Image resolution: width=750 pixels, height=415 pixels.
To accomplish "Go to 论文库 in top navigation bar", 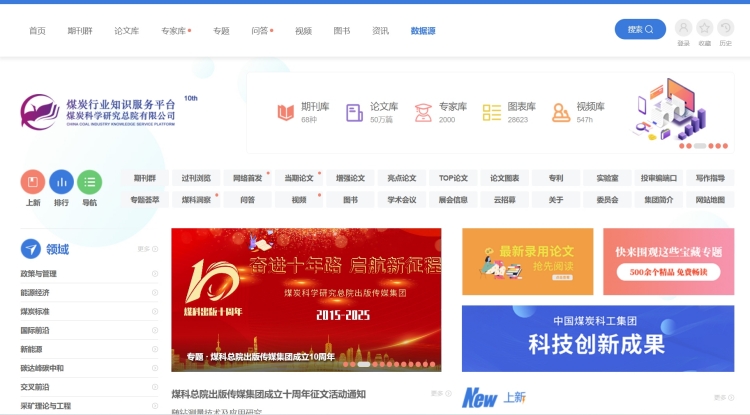I will coord(126,31).
